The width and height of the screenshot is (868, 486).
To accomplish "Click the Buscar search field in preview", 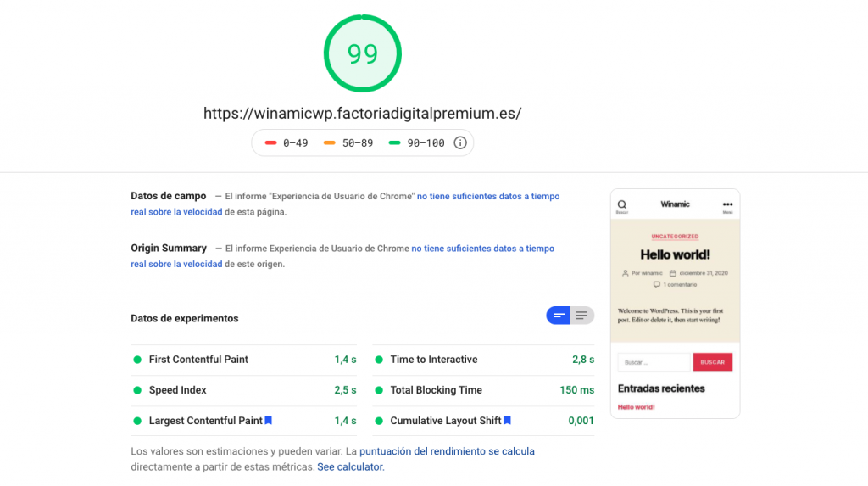I will [655, 362].
